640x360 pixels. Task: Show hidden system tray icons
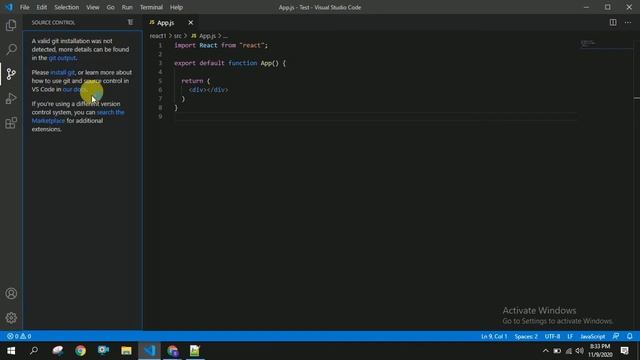click(x=545, y=351)
